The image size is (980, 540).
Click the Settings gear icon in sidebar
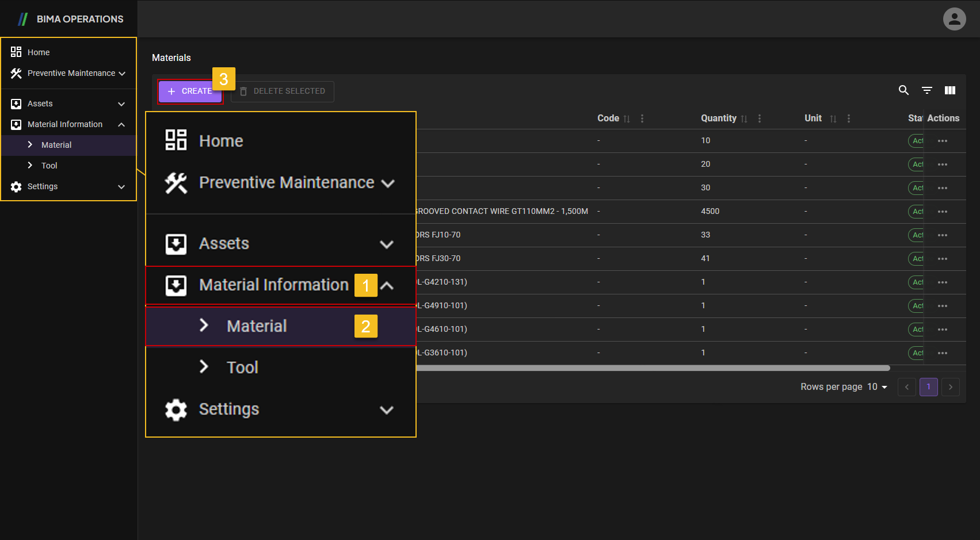[x=16, y=186]
